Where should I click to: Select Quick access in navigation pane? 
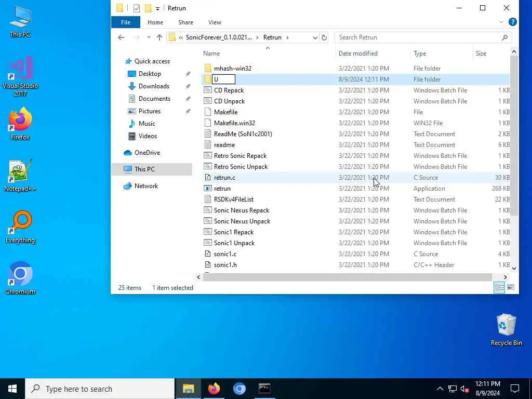[152, 61]
